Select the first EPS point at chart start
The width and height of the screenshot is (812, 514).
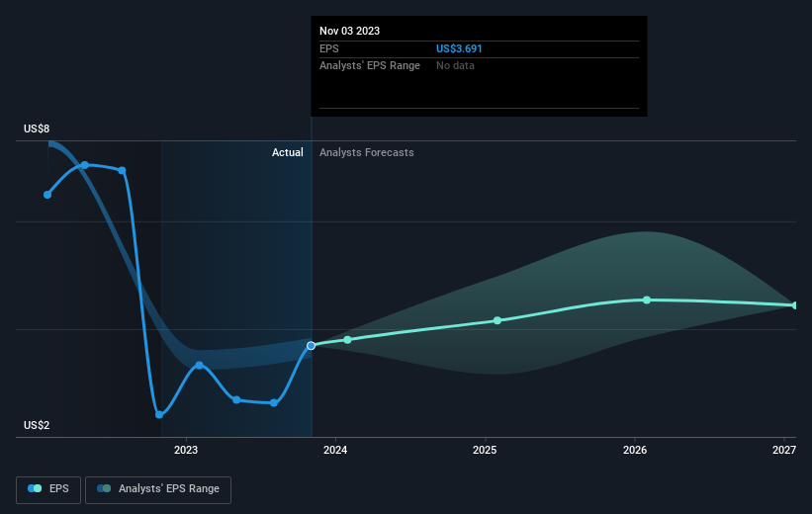(x=47, y=195)
